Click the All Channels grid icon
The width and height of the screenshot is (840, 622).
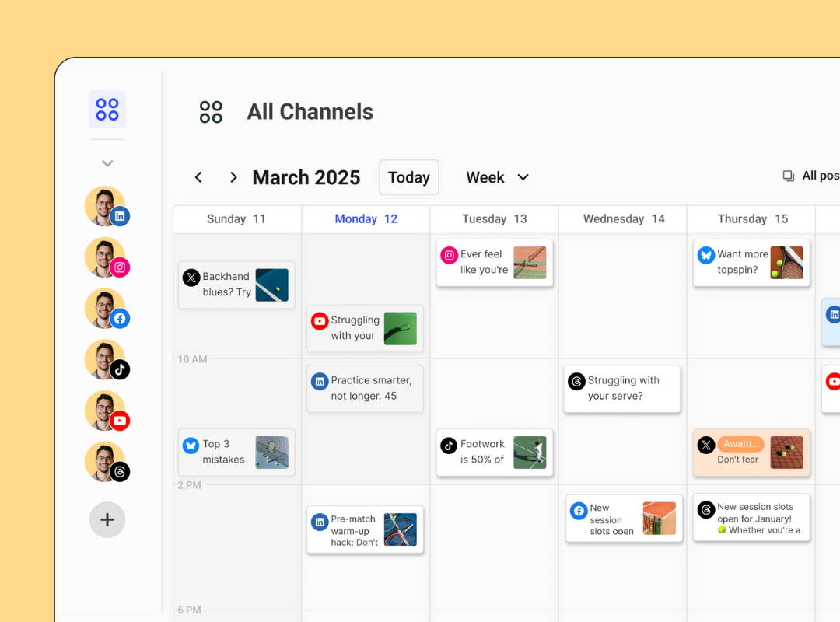pyautogui.click(x=211, y=111)
